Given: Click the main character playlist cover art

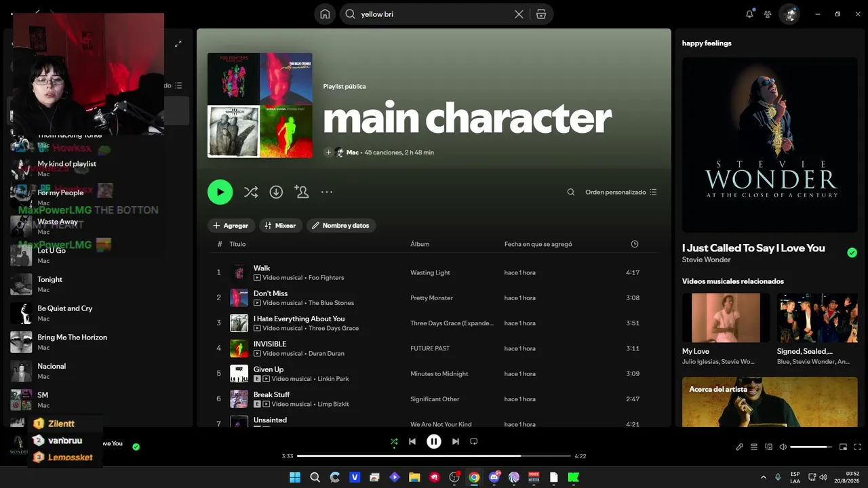Looking at the screenshot, I should tap(260, 105).
